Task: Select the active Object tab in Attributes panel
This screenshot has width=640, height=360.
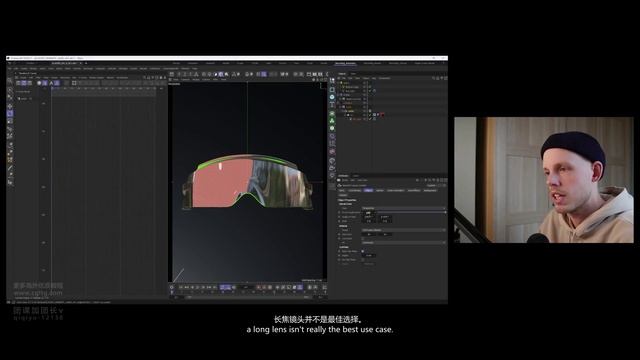Action: [368, 191]
